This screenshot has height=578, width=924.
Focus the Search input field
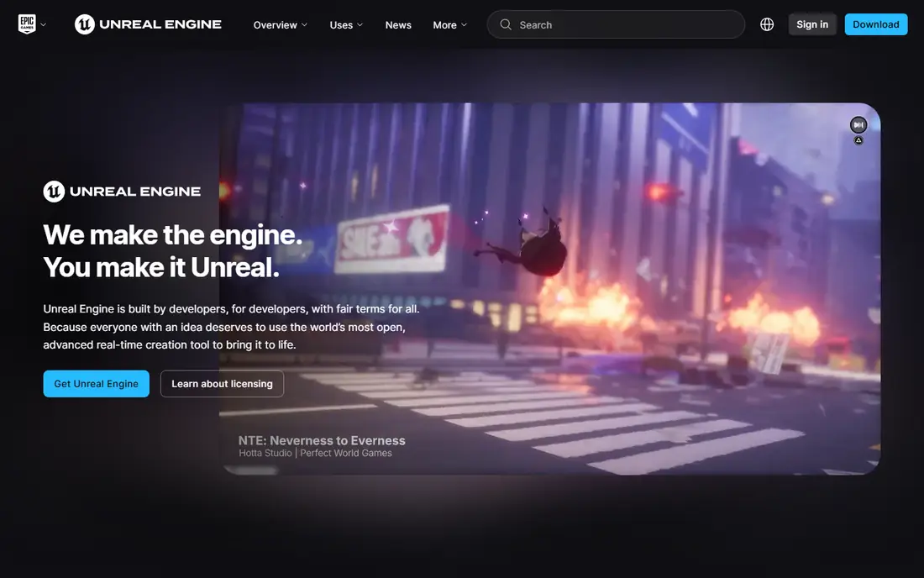click(616, 24)
